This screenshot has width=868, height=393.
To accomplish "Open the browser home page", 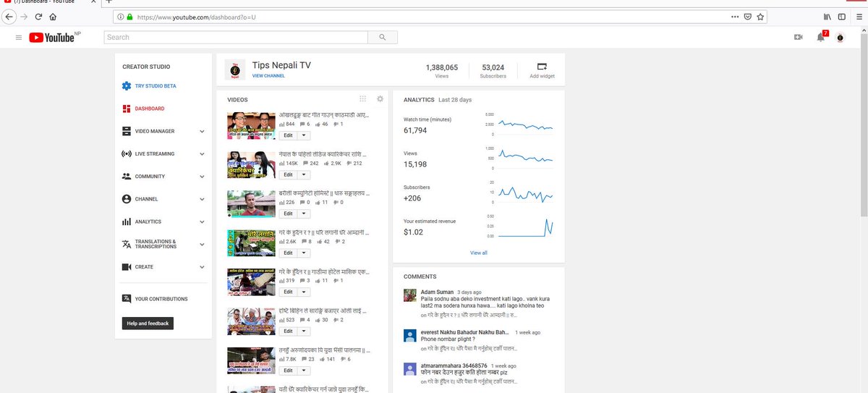I will click(53, 16).
